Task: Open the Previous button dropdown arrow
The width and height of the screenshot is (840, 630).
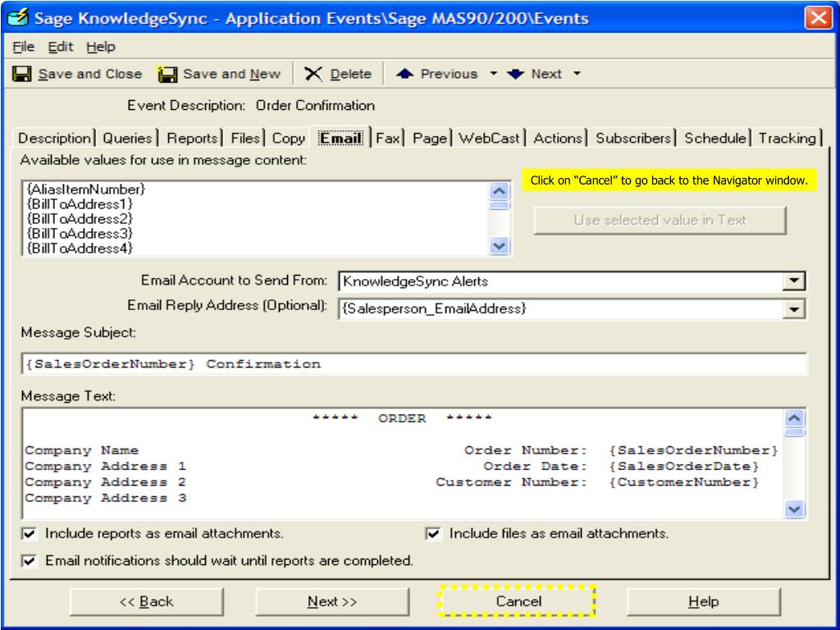Action: (493, 73)
